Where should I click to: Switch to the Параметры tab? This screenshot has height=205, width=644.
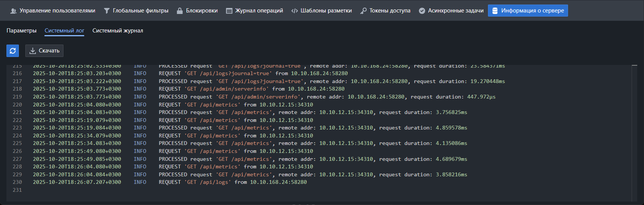click(x=22, y=31)
